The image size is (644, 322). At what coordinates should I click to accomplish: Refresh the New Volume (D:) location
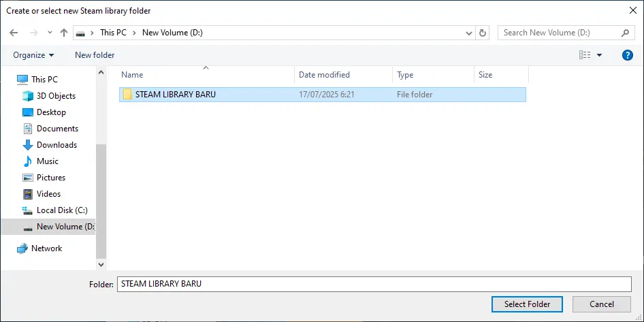pos(483,33)
